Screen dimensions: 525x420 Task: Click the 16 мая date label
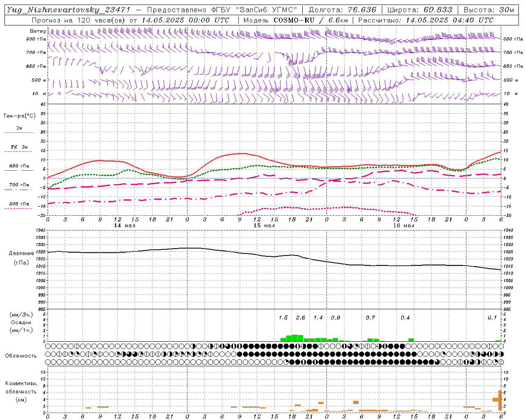[404, 226]
